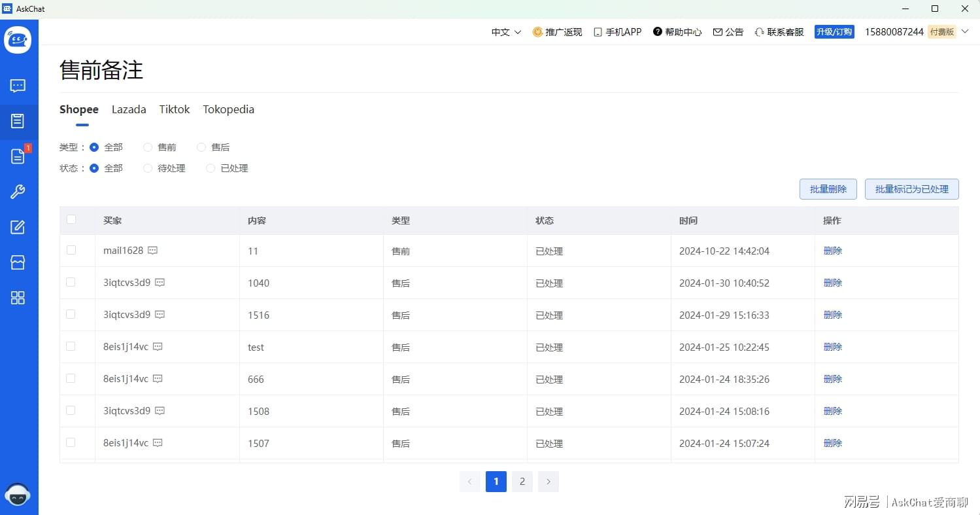980x515 pixels.
Task: Tick the checkbox for row with content 1516
Action: click(x=71, y=314)
